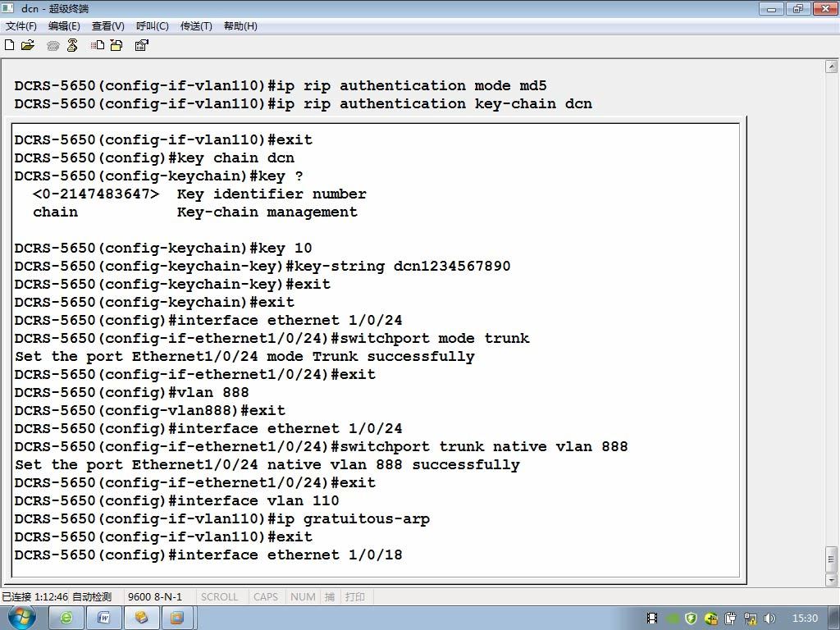Screen dimensions: 840x630
Task: Click the Windows Start orb
Action: click(22, 618)
